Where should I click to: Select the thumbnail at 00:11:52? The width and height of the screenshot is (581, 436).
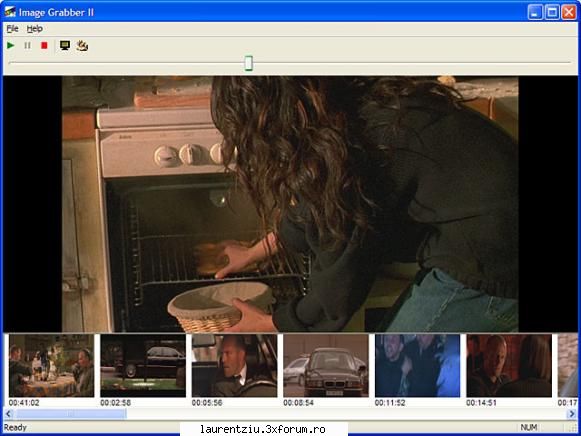tap(417, 365)
